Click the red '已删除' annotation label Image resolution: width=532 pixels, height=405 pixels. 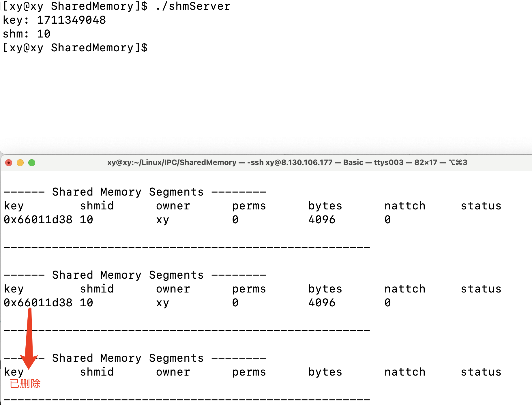point(25,384)
